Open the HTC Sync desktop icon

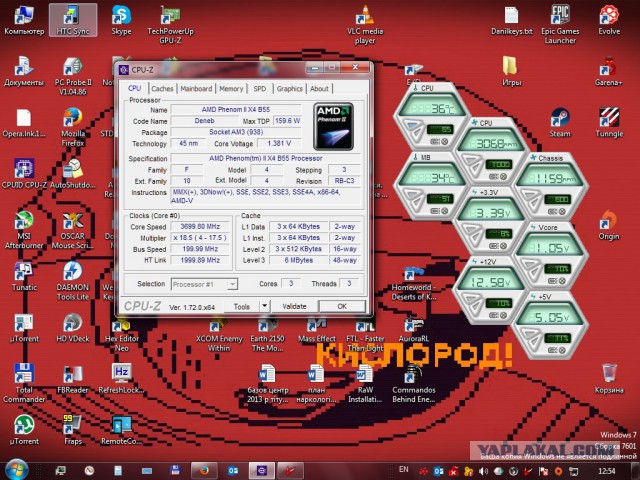click(x=73, y=20)
